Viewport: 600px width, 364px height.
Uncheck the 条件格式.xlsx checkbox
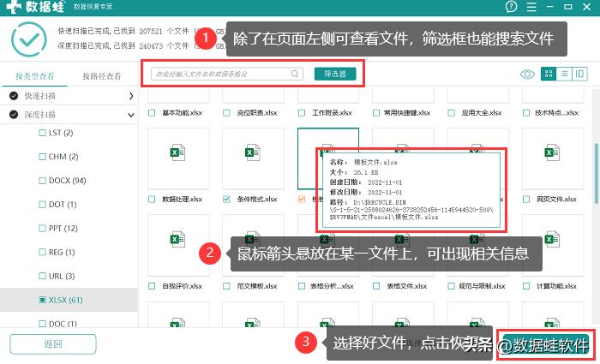(226, 199)
